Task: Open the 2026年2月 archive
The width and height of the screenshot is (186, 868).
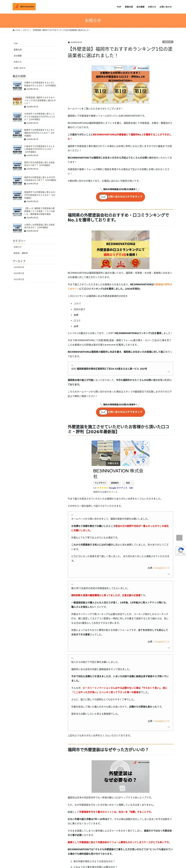Action: tap(34, 267)
